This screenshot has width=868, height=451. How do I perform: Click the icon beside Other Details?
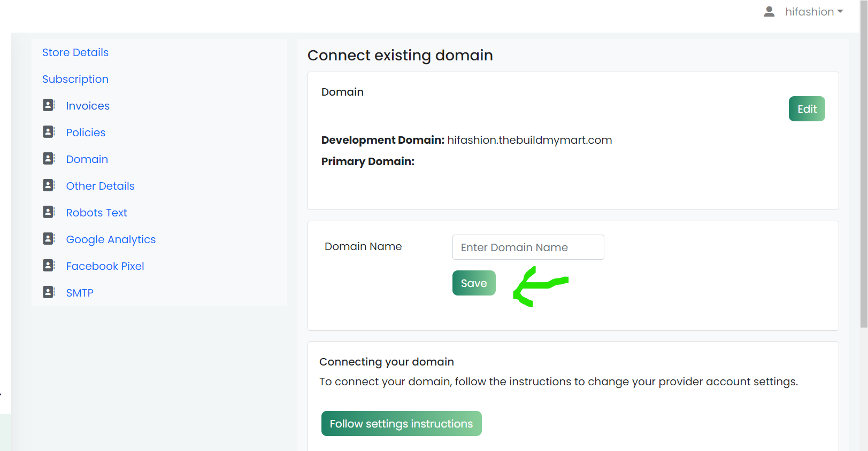pos(49,185)
